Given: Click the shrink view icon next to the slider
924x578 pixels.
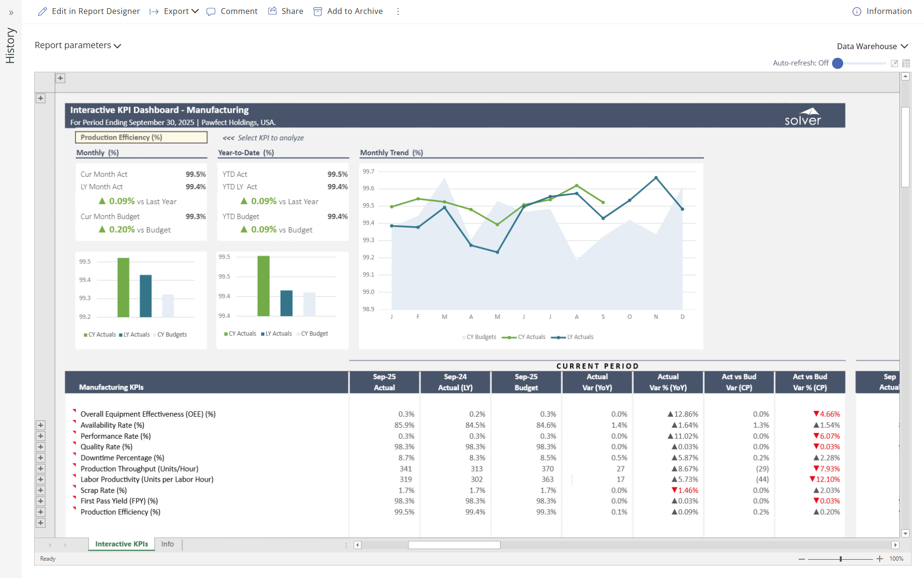Looking at the screenshot, I should click(895, 63).
